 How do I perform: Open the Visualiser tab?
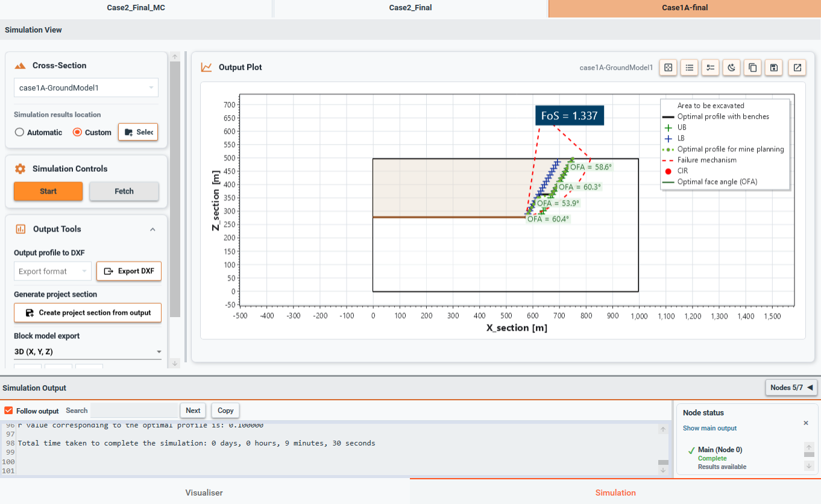click(204, 492)
